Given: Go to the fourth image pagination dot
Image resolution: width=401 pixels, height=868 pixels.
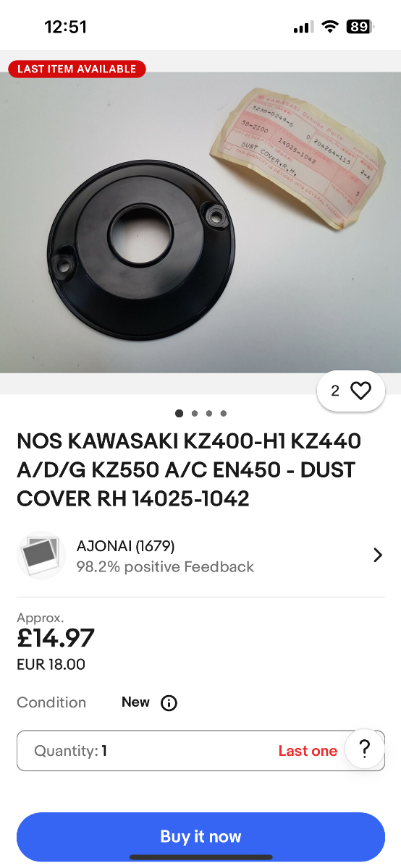Looking at the screenshot, I should (224, 414).
